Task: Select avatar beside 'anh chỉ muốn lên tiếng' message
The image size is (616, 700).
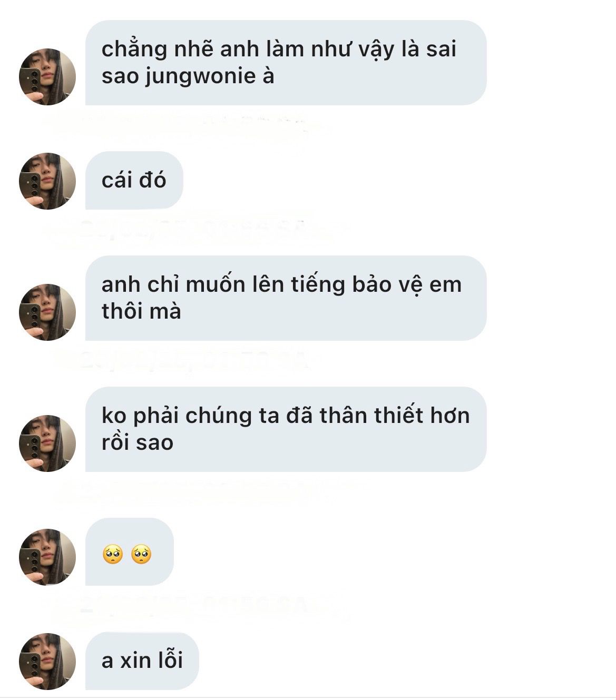Action: click(x=47, y=312)
